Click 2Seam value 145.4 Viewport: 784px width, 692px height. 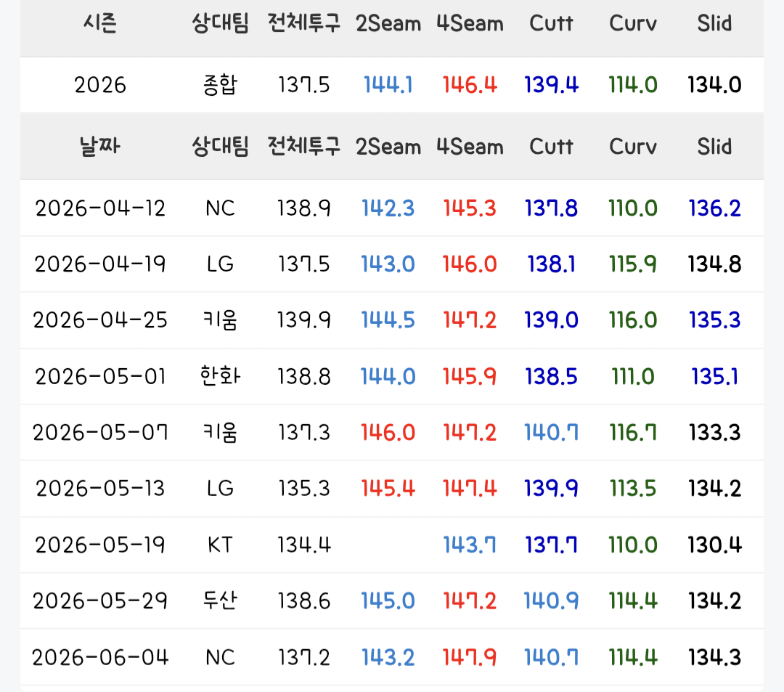coord(388,489)
